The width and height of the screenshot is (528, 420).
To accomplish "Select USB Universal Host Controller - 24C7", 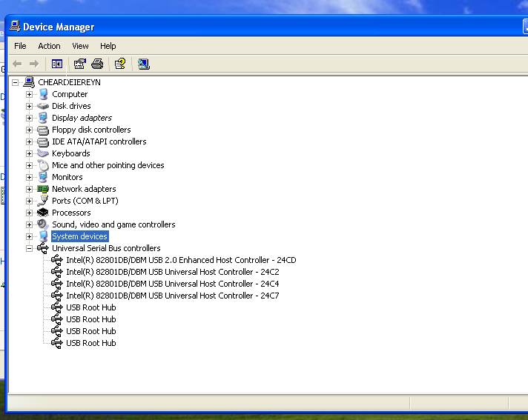I will coord(173,296).
